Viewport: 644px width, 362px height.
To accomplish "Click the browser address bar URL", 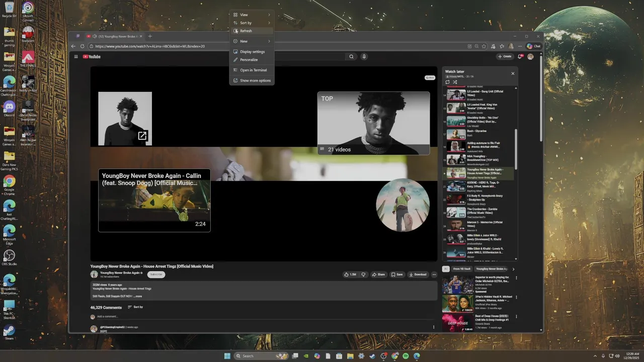I will [x=150, y=46].
